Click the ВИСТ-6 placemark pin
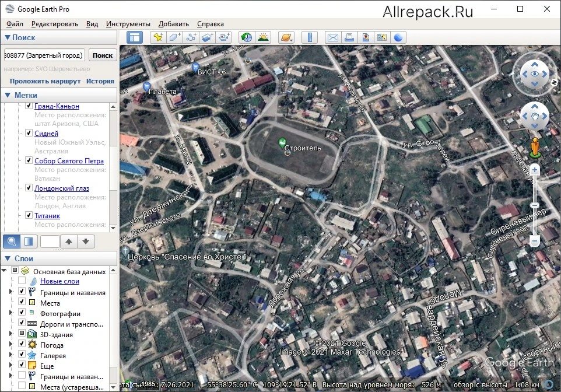561x392 pixels. [195, 66]
